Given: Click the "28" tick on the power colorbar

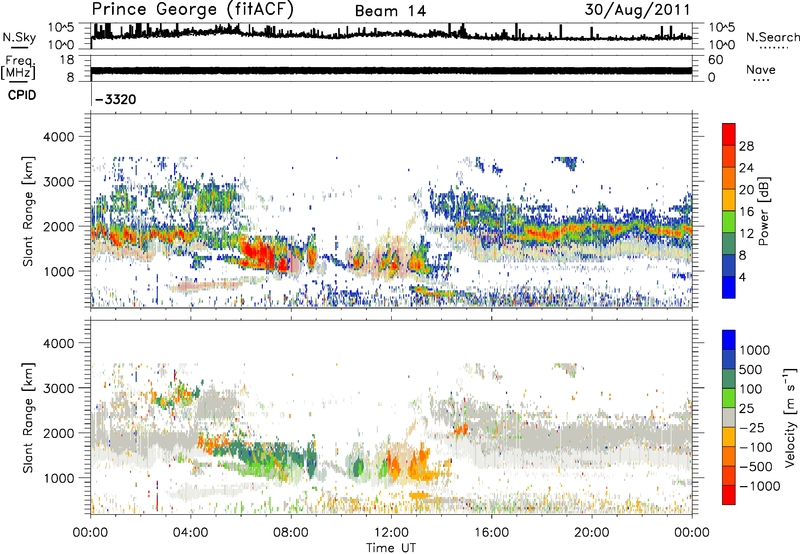Looking at the screenshot, I should 746,146.
